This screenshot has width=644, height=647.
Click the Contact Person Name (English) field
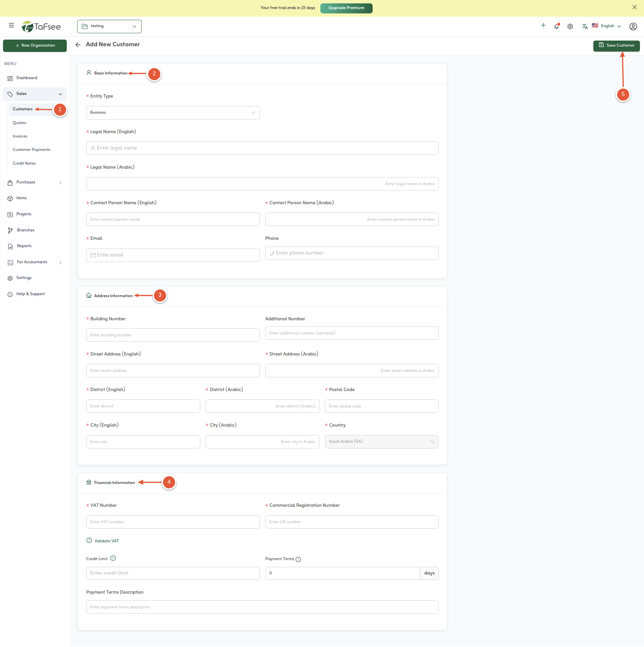[173, 219]
